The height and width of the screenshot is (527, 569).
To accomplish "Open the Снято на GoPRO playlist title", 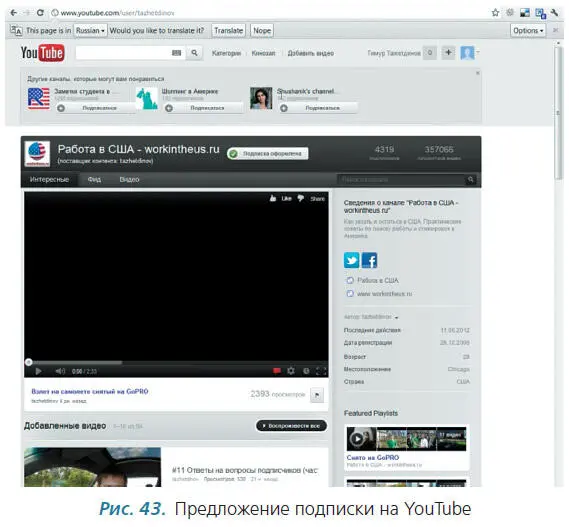I will [x=373, y=458].
